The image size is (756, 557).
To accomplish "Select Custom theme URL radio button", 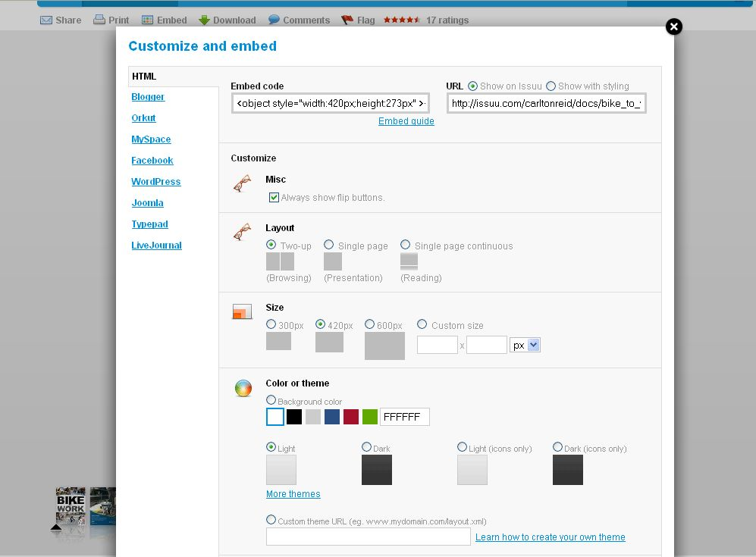I will [x=271, y=520].
